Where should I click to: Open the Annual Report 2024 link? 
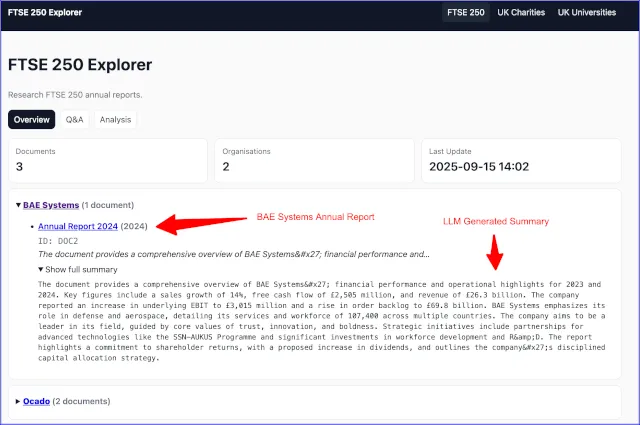[78, 226]
